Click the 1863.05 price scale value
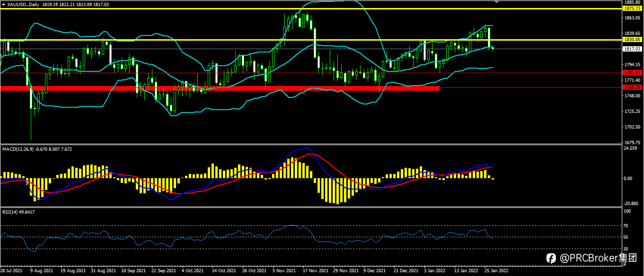The image size is (644, 276). pyautogui.click(x=632, y=18)
